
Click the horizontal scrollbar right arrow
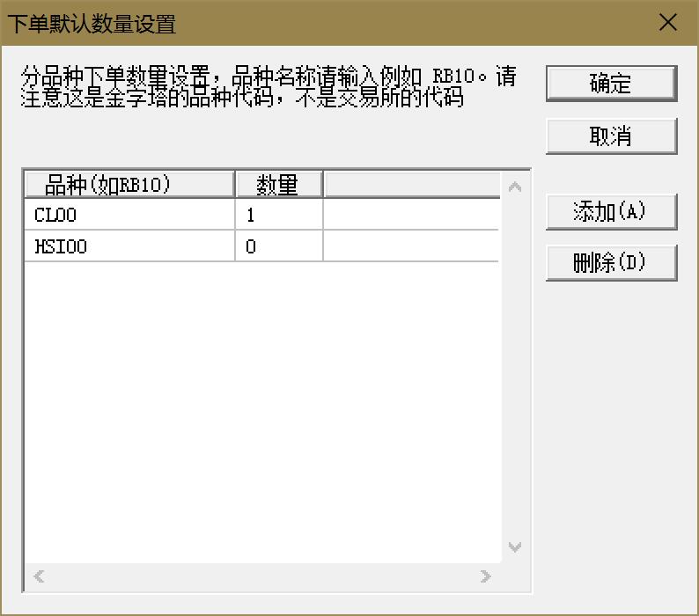485,576
